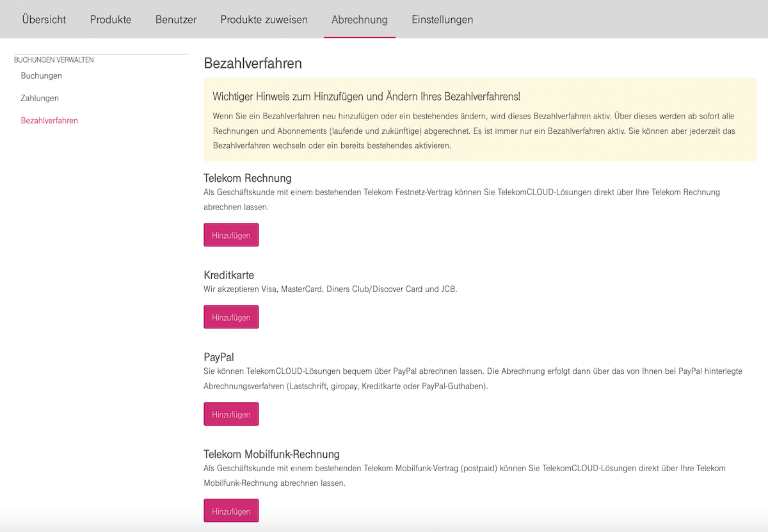Viewport: 768px width, 532px height.
Task: Go to the Benutzer tab
Action: point(176,19)
